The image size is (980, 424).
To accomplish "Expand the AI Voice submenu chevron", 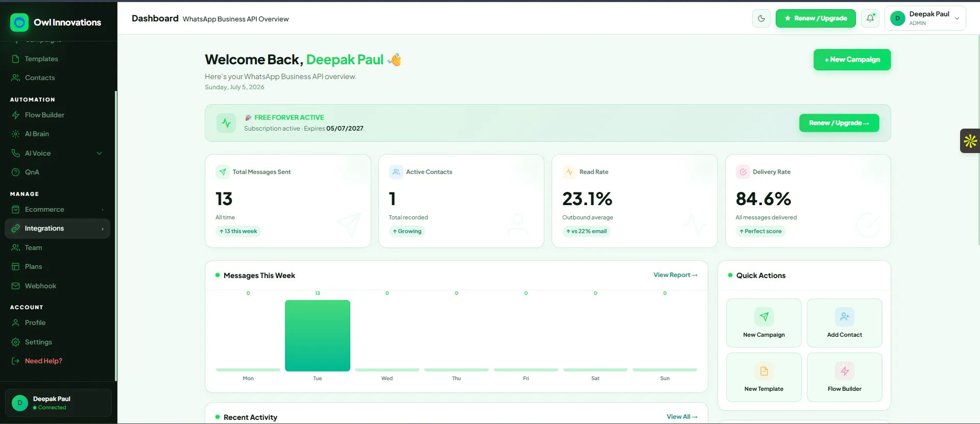I will (x=100, y=153).
